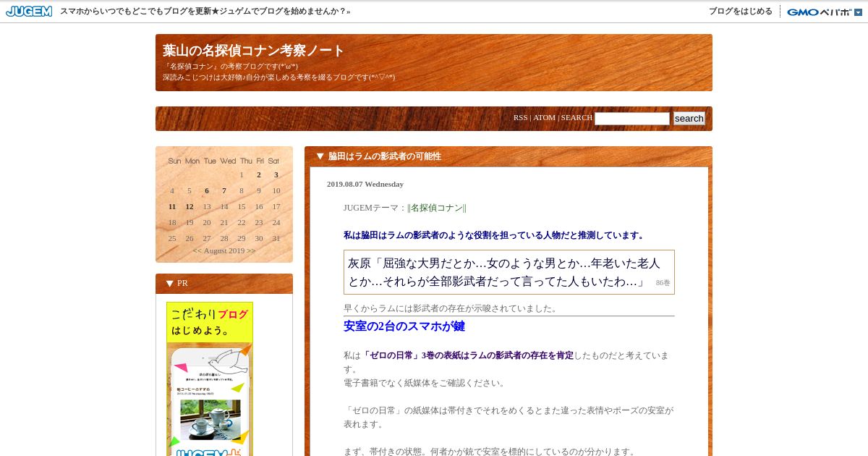
Task: Click the line 早くからラムには影武者の存在
Action: pos(451,308)
